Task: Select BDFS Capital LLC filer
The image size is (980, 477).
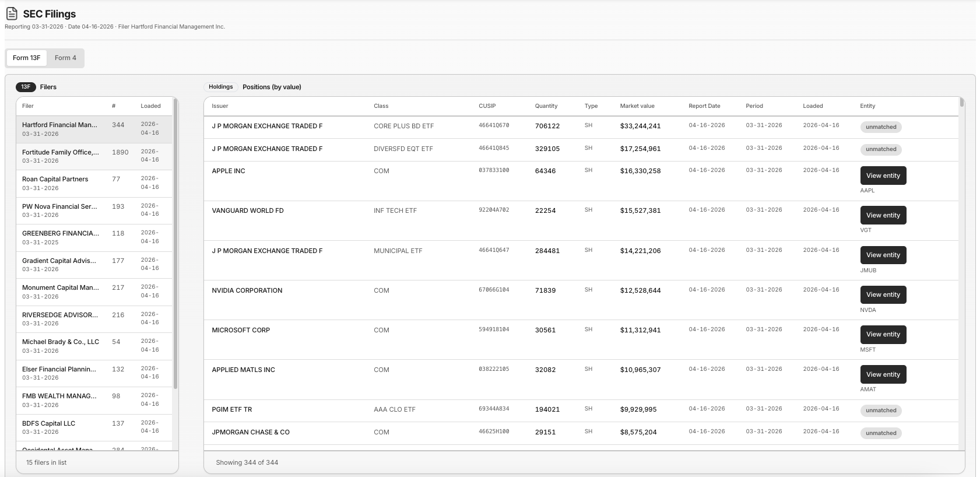Action: (94, 427)
